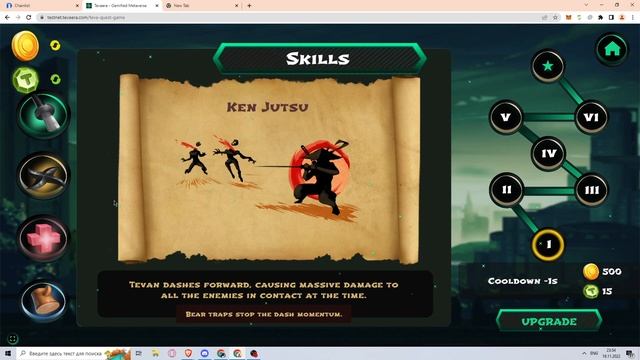Open the MetaMask fox extension

569,18
